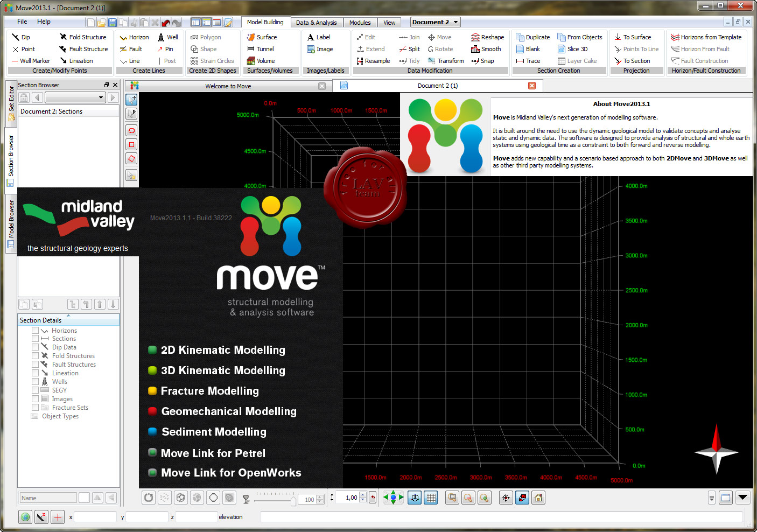757x532 pixels.
Task: Check the SEGY checkbox
Action: coord(35,390)
